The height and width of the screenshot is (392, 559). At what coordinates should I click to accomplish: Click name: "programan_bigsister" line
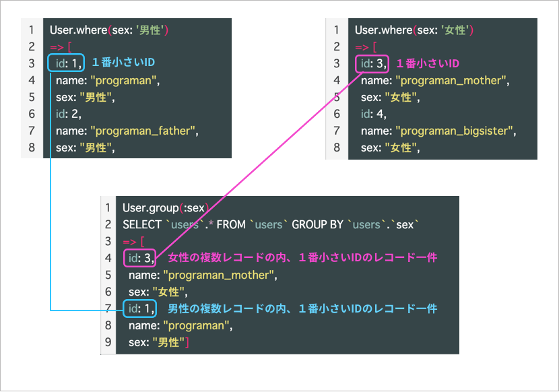coord(438,131)
